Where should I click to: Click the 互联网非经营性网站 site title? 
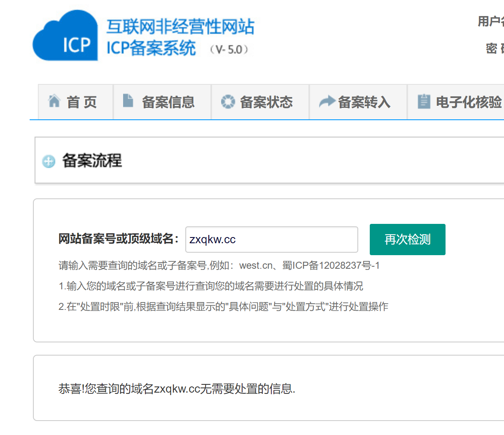tap(180, 27)
